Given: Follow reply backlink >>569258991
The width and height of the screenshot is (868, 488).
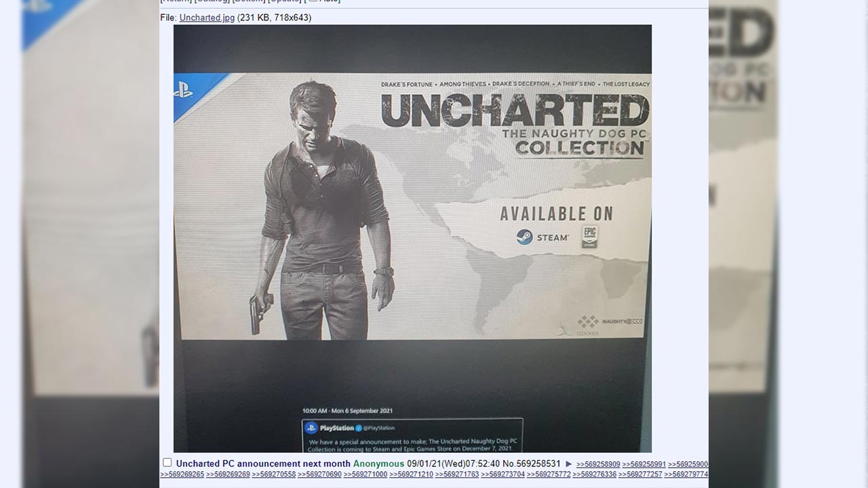Looking at the screenshot, I should [644, 464].
